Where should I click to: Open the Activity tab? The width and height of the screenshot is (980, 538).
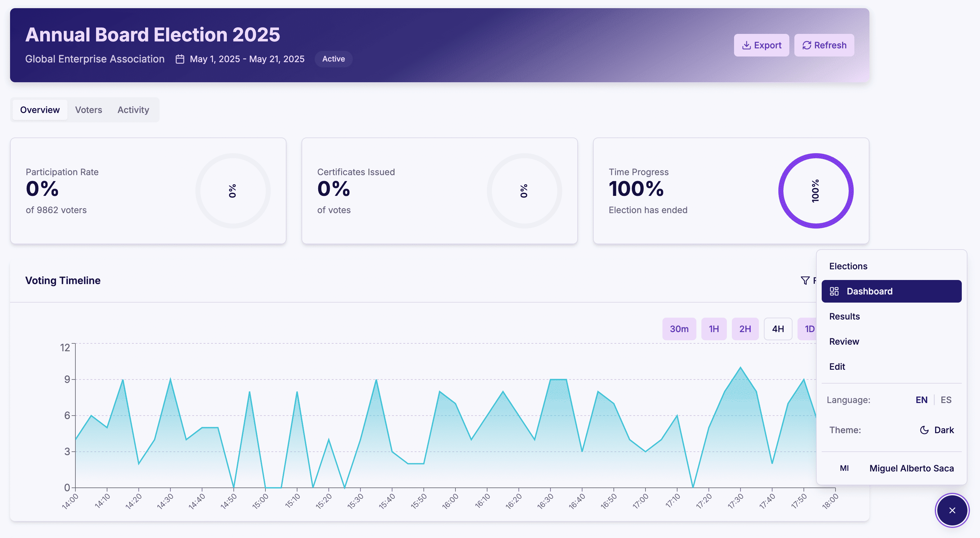coord(133,110)
